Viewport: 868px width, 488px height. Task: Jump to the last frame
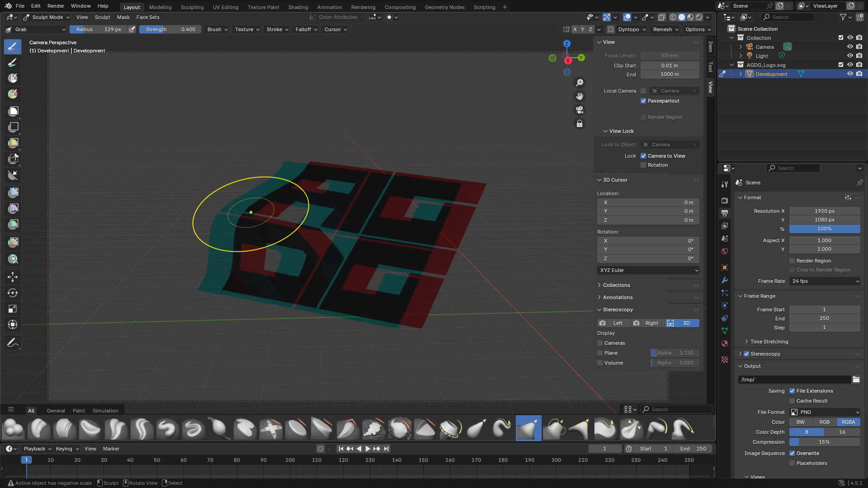pyautogui.click(x=386, y=449)
